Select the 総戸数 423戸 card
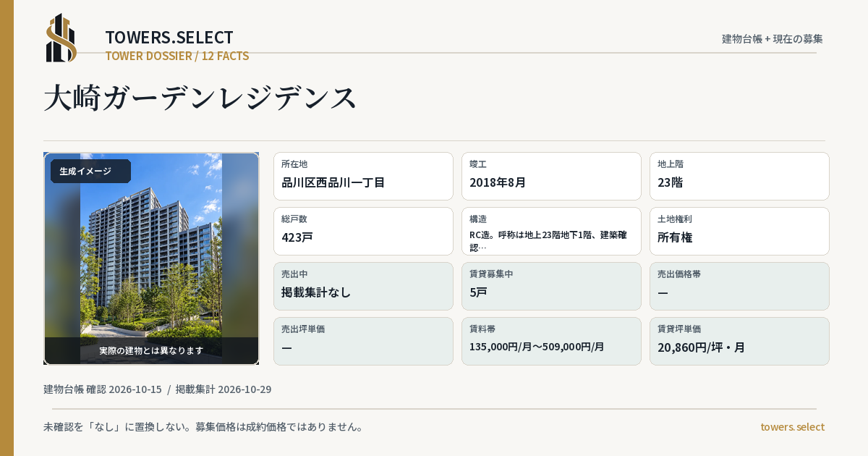The height and width of the screenshot is (456, 868). (x=363, y=231)
